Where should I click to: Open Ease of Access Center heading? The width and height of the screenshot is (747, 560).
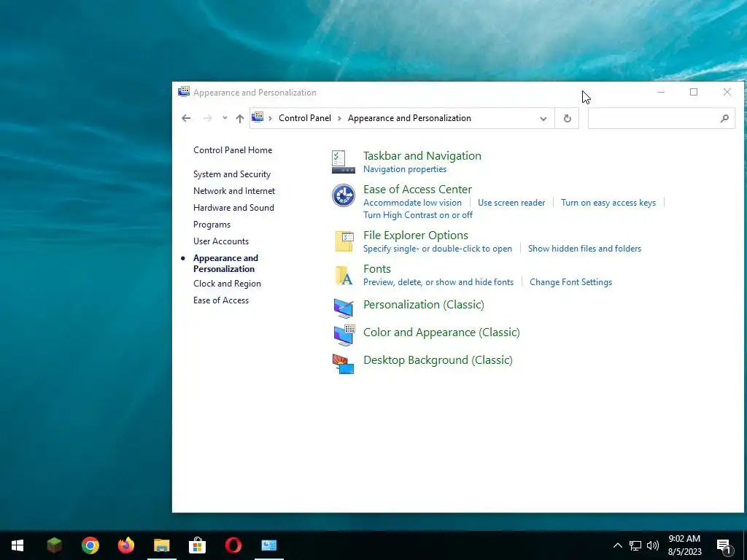coord(417,189)
